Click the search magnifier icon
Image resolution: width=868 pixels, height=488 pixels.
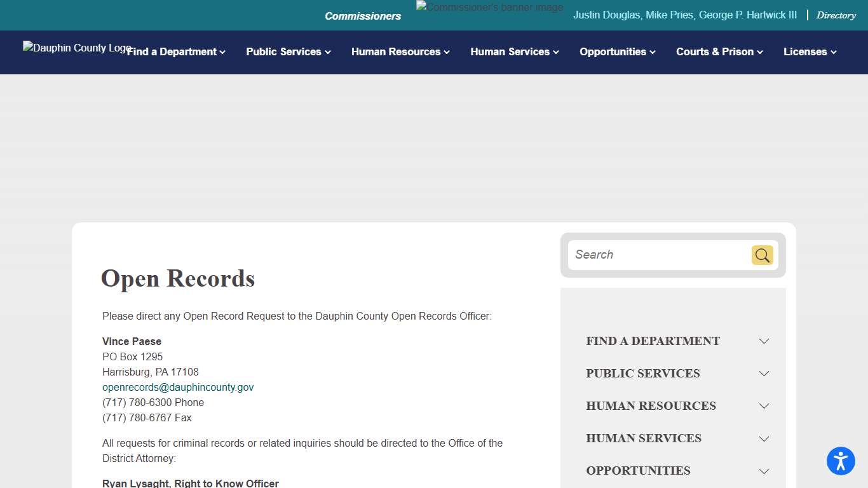762,255
